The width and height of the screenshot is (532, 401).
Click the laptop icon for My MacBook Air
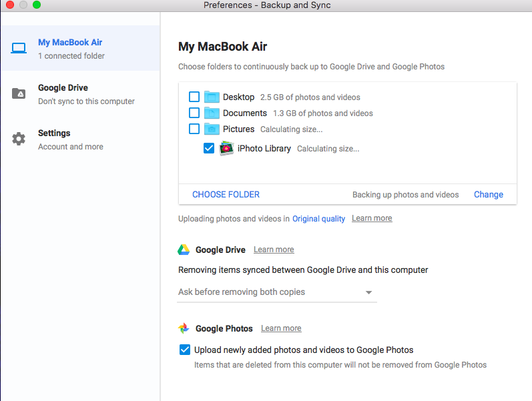click(x=19, y=48)
